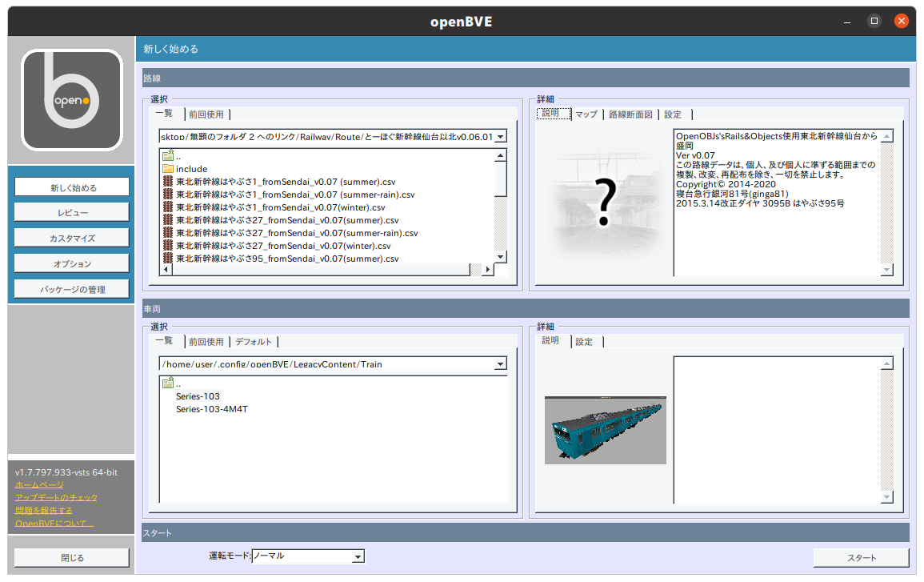Open パッケージの管理

(72, 290)
